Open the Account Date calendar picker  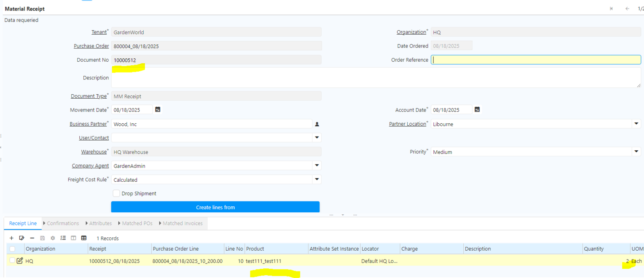point(477,110)
